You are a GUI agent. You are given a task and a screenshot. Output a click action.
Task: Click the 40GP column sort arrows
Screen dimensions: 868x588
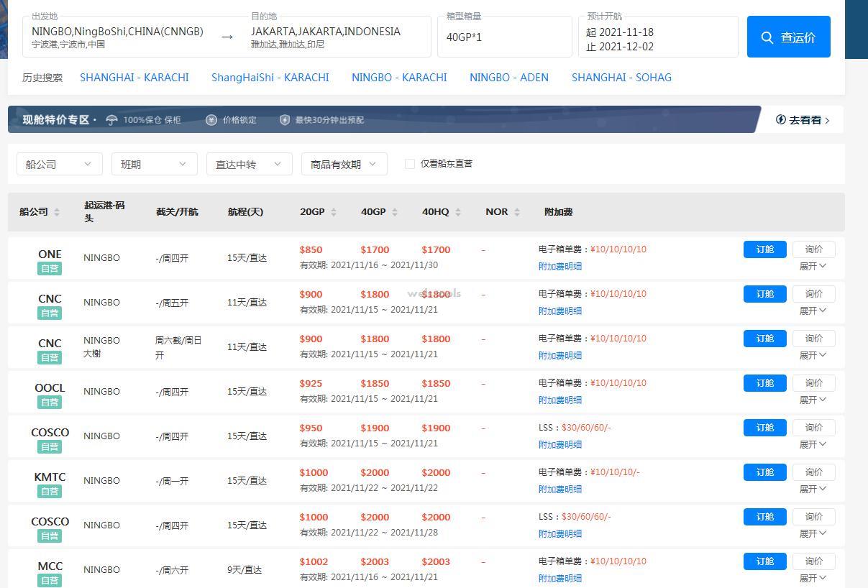pyautogui.click(x=395, y=212)
